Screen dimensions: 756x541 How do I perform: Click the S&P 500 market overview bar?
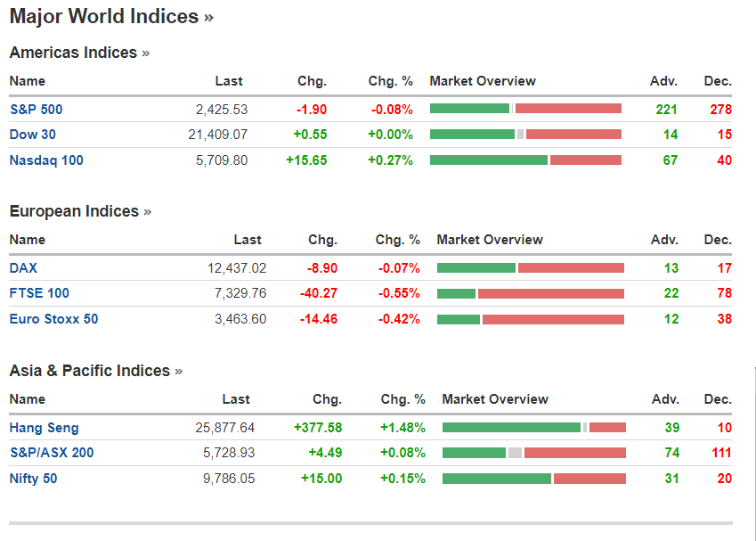click(x=525, y=109)
